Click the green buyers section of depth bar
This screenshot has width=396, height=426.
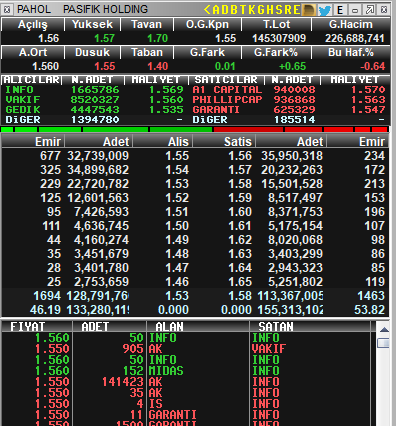[x=107, y=129]
